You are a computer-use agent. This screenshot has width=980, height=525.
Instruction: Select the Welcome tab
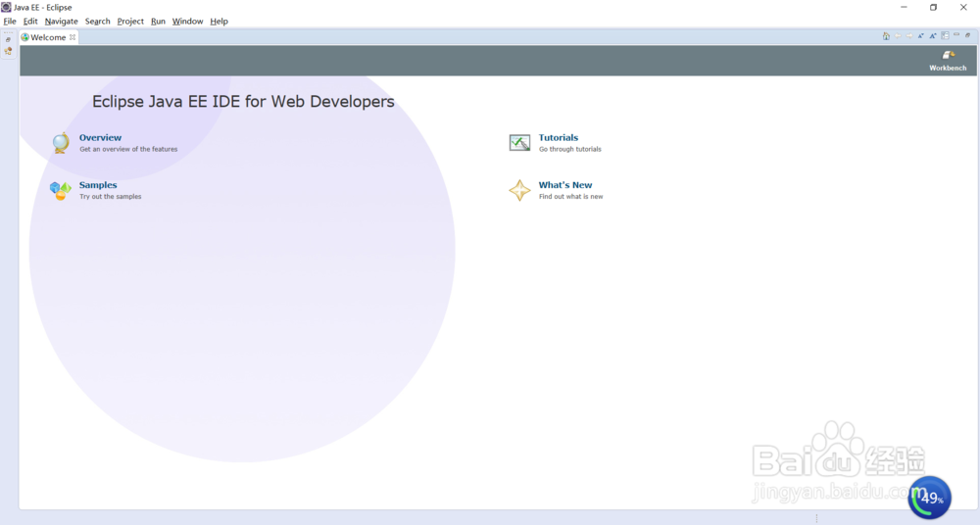pos(48,37)
